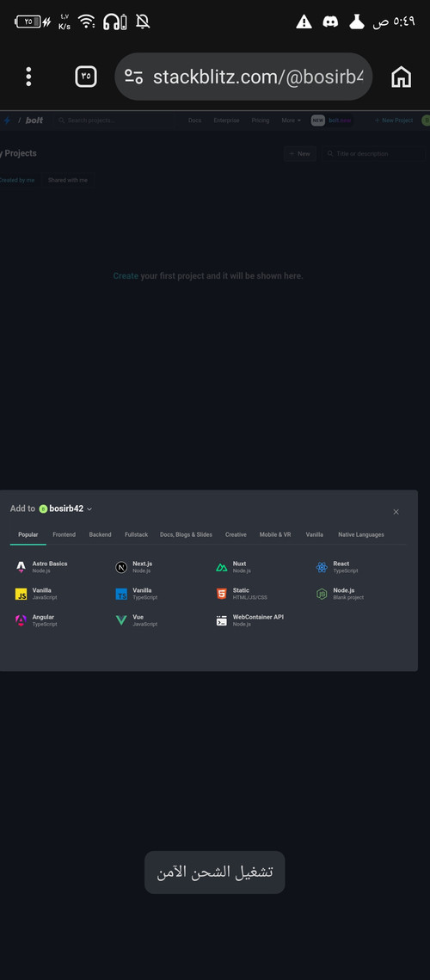Image resolution: width=430 pixels, height=980 pixels.
Task: Tap the battery charging indicator
Action: tap(34, 22)
